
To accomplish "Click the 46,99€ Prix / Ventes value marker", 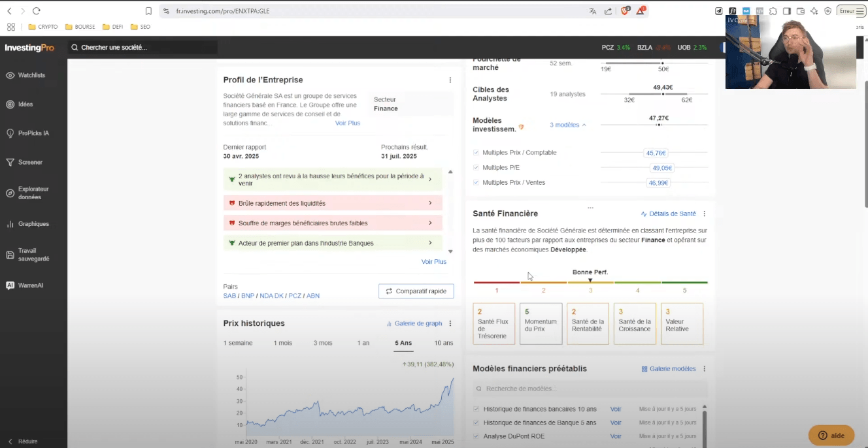I will coord(658,183).
